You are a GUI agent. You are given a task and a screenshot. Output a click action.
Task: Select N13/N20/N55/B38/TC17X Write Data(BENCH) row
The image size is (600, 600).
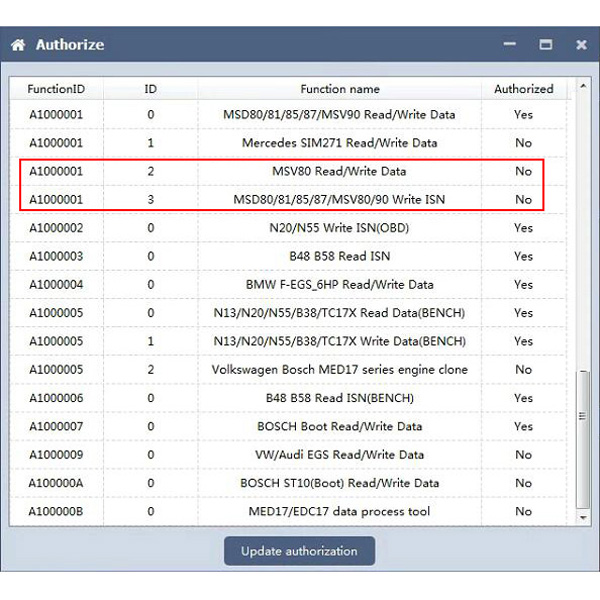pos(288,341)
